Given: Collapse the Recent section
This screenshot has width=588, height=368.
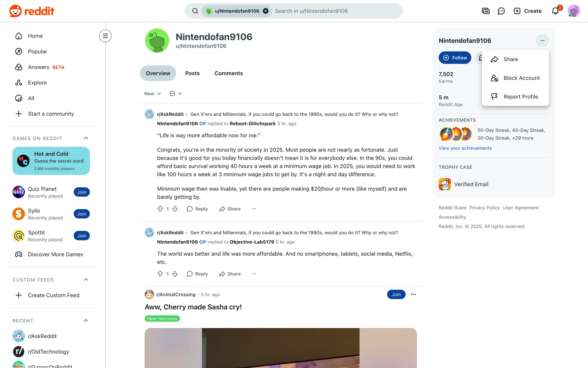Looking at the screenshot, I should click(86, 320).
